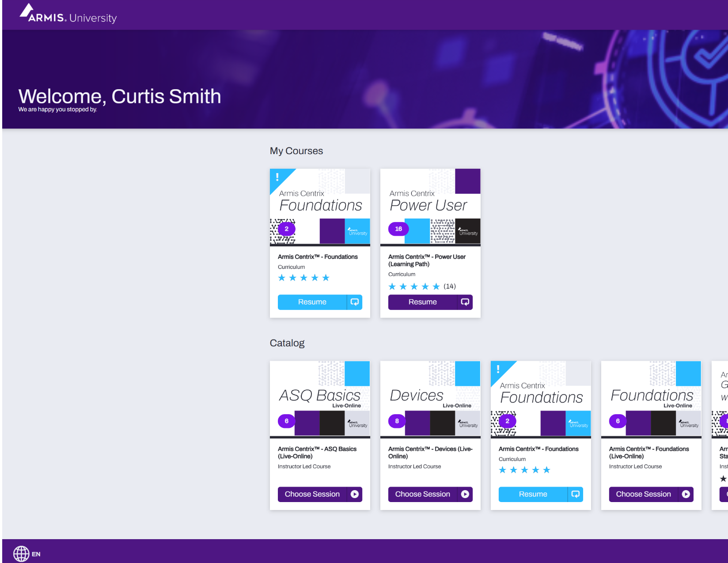Click the globe language icon
Image resolution: width=728 pixels, height=563 pixels.
click(21, 554)
